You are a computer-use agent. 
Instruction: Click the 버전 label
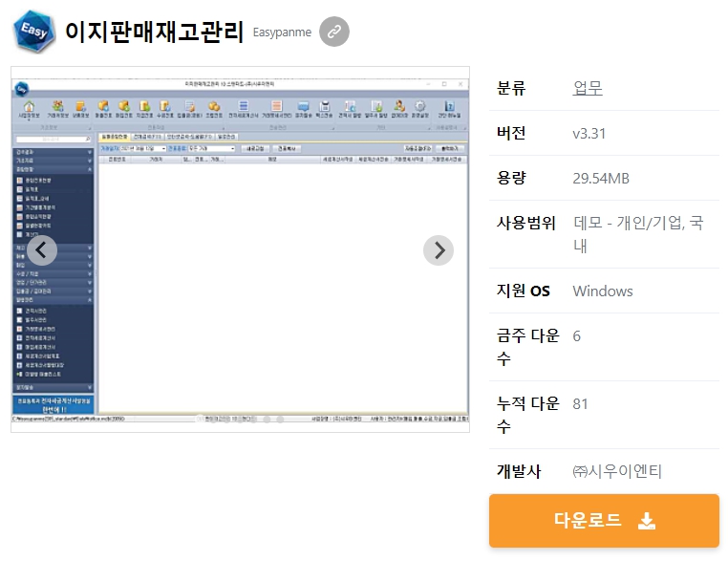511,133
